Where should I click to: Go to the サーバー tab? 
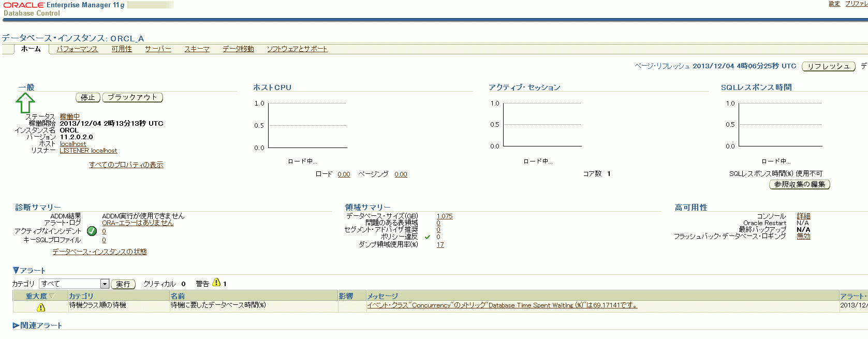(x=158, y=49)
